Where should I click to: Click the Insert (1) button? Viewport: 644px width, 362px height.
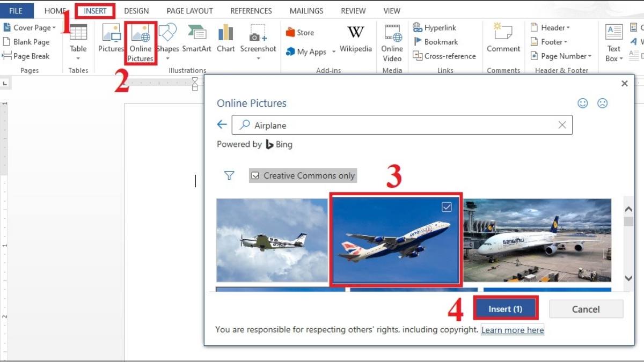505,308
